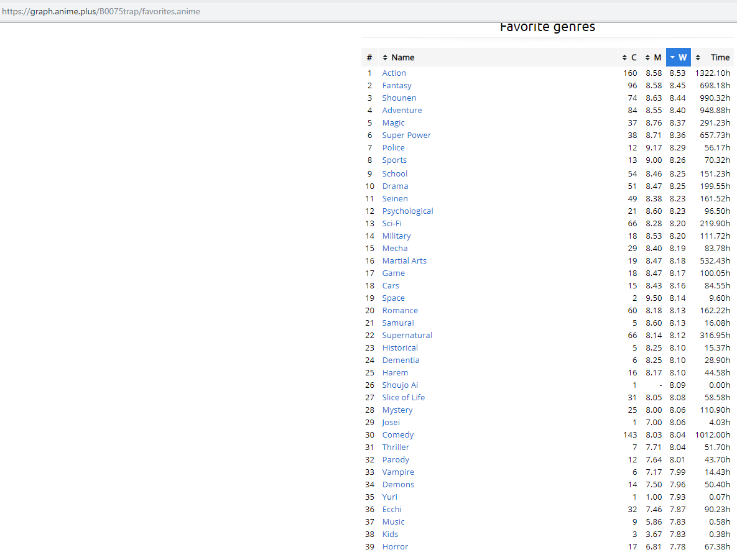
Task: Open the Martial Arts genre link
Action: (404, 261)
